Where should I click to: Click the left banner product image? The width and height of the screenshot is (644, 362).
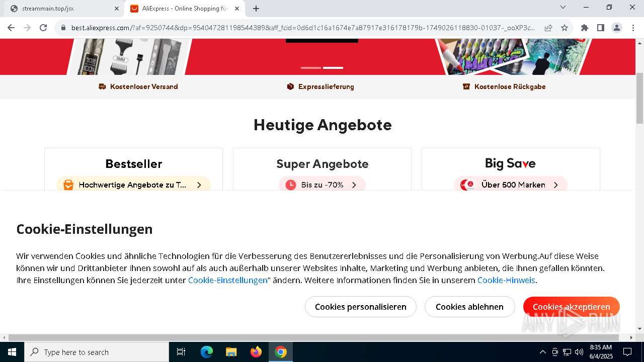coord(128,57)
